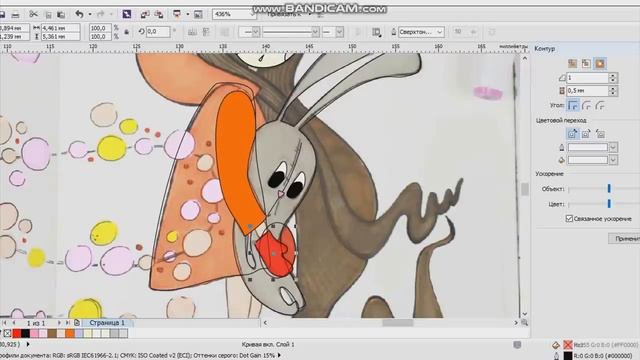Select the bevel corner option
640x360 pixels.
click(600, 106)
